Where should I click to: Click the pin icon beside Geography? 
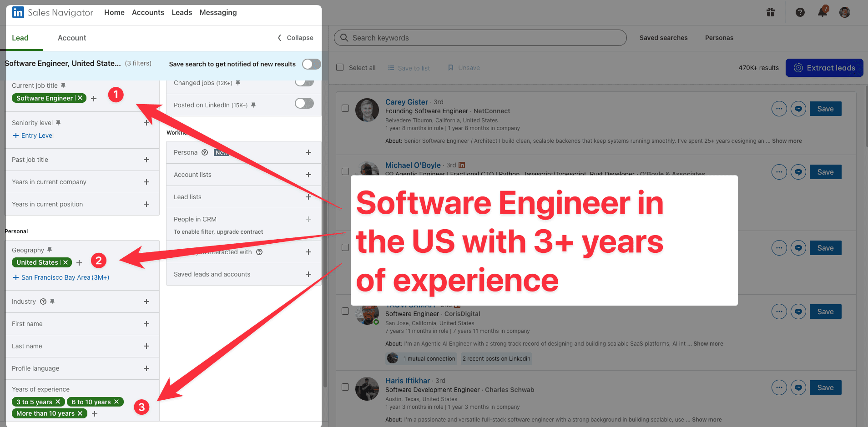coord(50,250)
